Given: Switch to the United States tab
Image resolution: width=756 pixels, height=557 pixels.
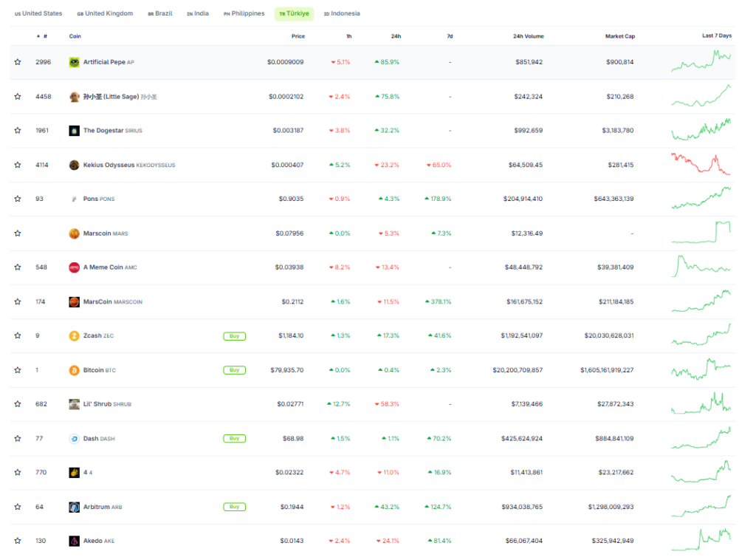Looking at the screenshot, I should pos(38,13).
